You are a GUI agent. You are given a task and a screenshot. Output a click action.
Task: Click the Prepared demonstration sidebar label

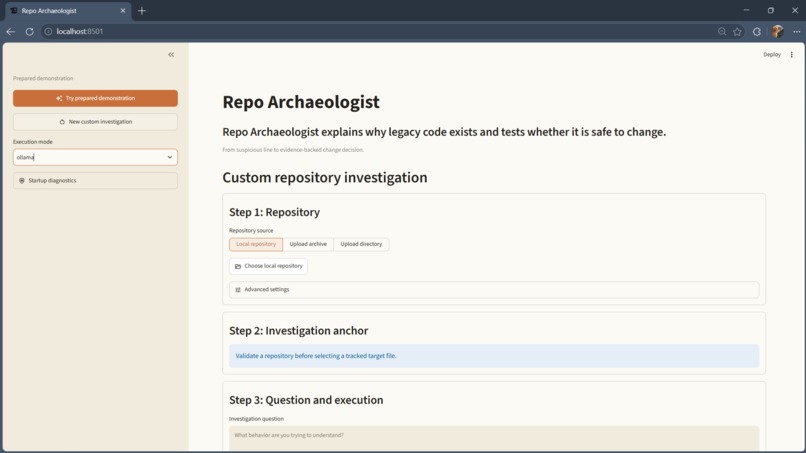tap(43, 78)
